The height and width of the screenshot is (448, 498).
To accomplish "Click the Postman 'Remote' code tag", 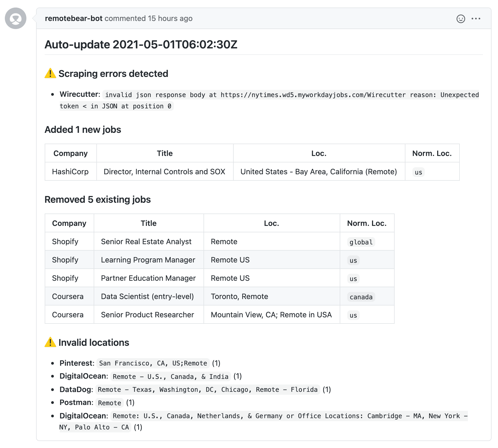I will click(110, 403).
